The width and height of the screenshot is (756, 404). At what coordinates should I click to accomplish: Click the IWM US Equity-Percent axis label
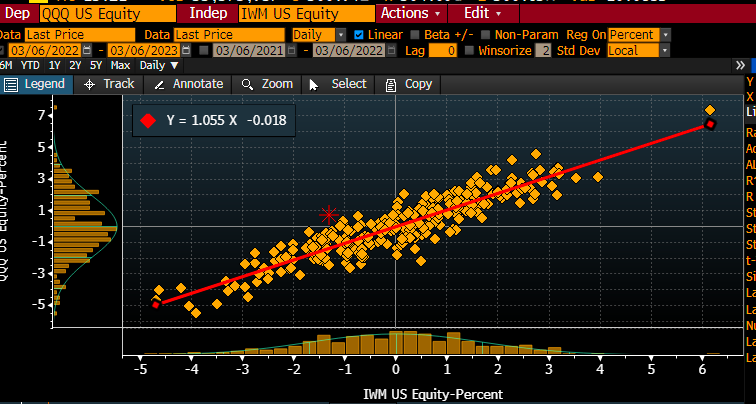433,394
